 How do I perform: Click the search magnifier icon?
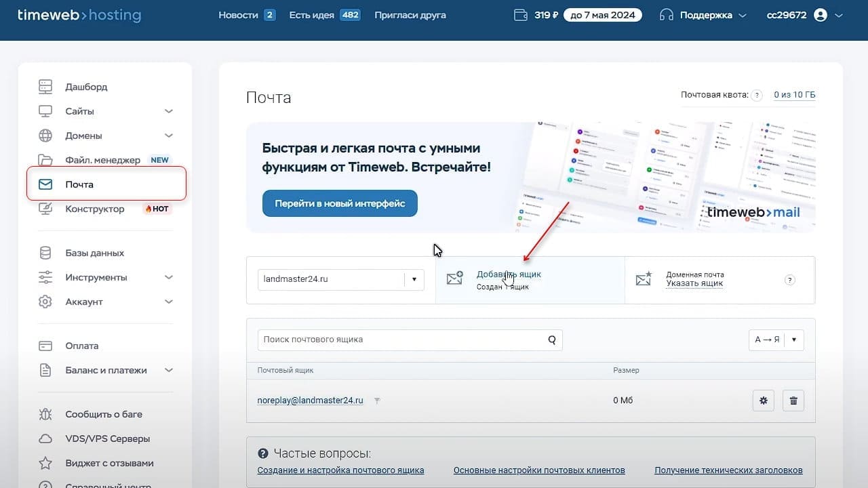(552, 340)
